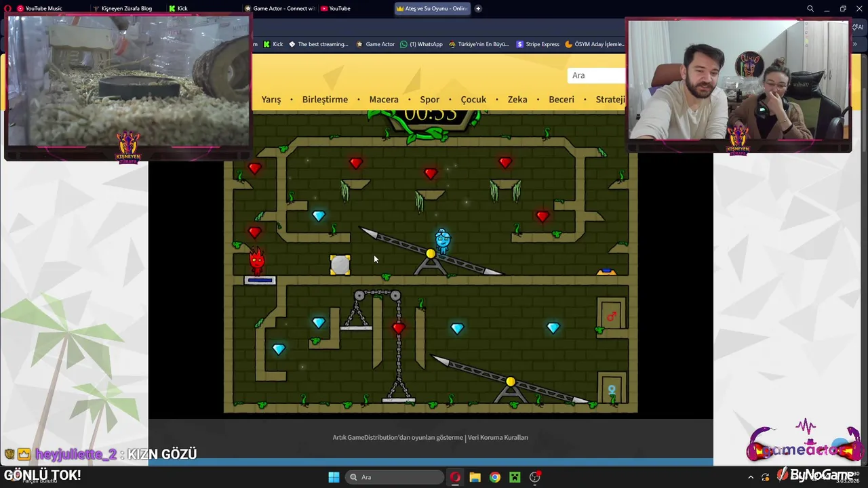Open Google Chrome from the taskbar

point(495,477)
